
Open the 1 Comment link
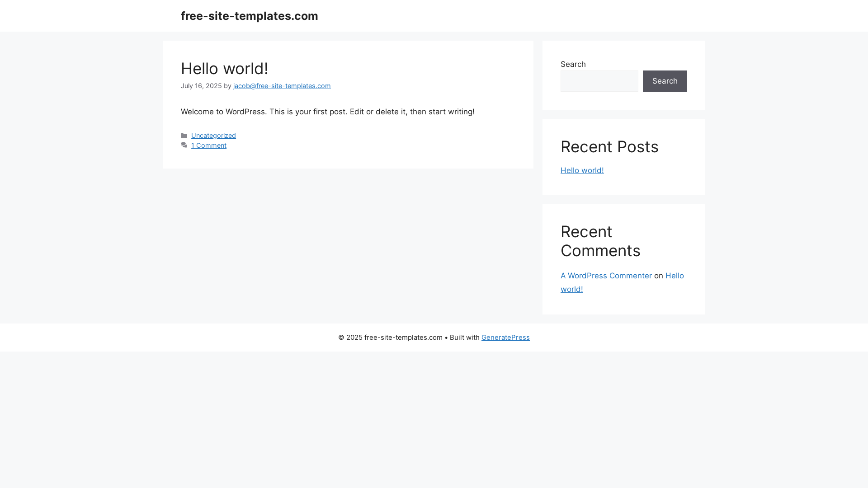208,145
